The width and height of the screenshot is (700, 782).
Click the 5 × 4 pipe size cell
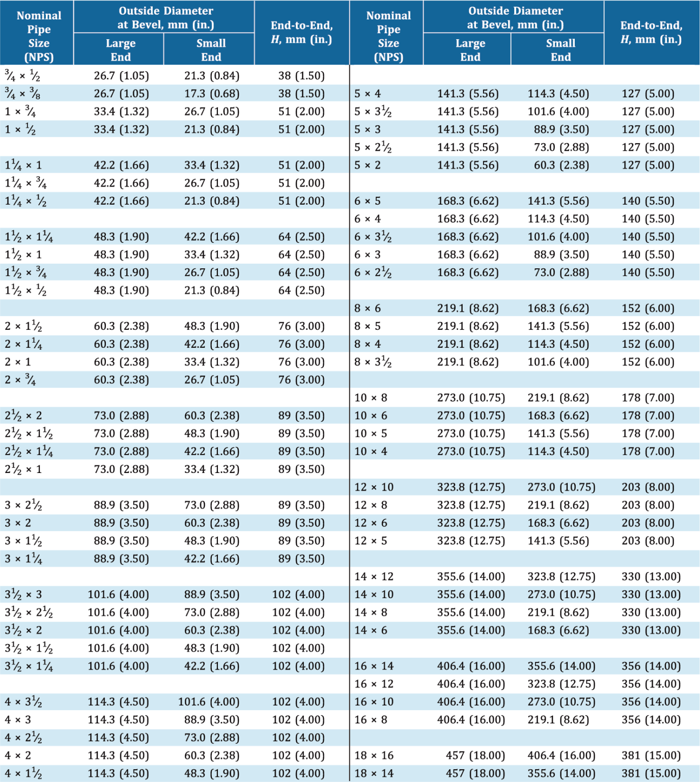point(368,94)
